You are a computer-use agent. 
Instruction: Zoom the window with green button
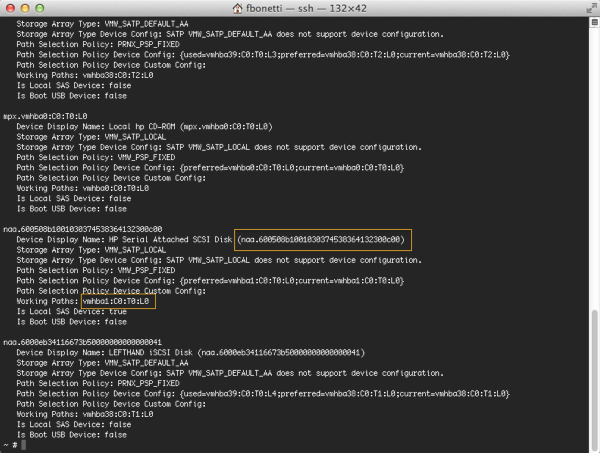[39, 8]
